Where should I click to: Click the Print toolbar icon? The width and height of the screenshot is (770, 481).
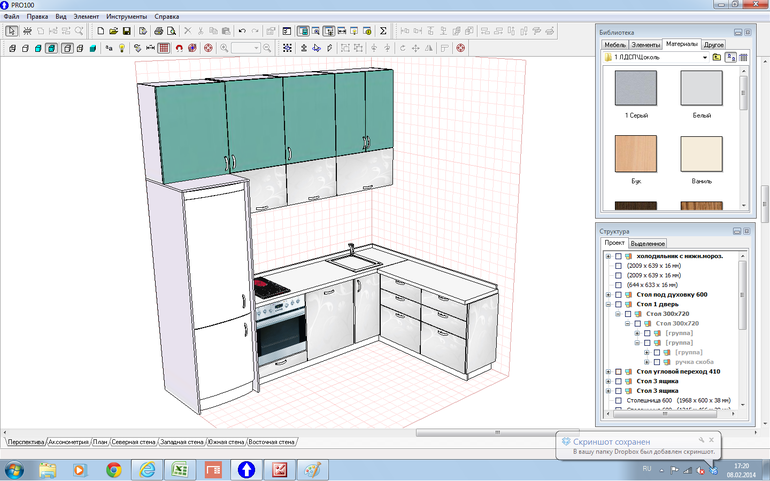coord(158,31)
